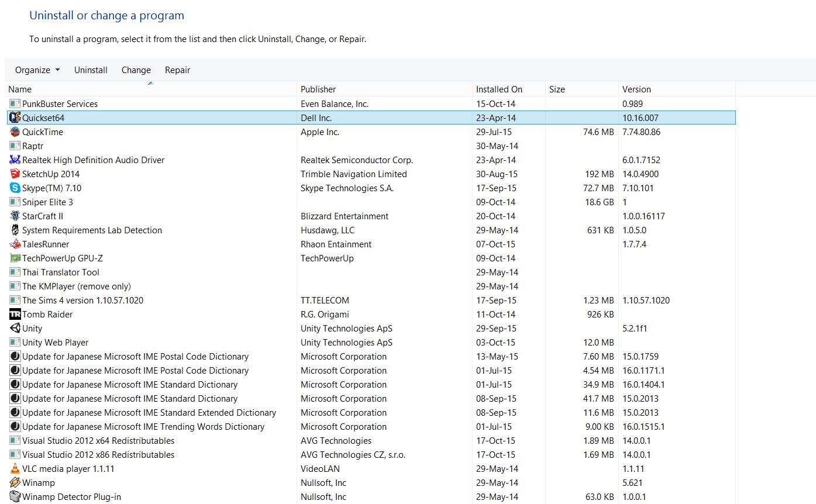Sort by the Version column header
The image size is (816, 504).
tap(677, 89)
